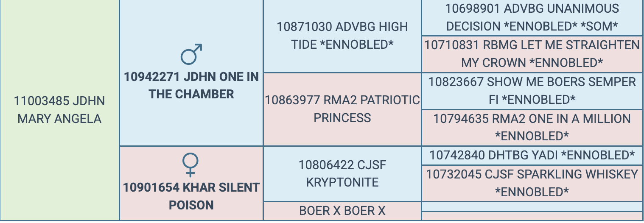This screenshot has width=644, height=223.
Task: Open ADVBG Unanimous Decision entry
Action: tap(532, 17)
